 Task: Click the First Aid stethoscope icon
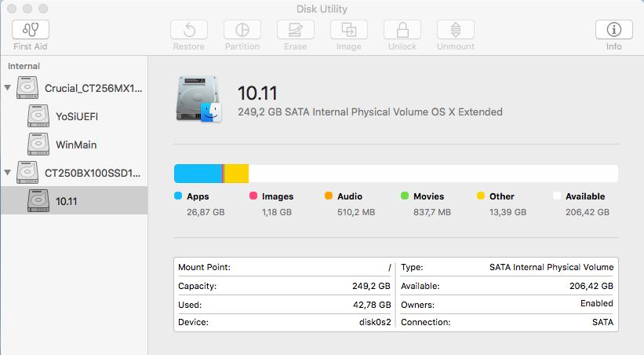point(31,30)
